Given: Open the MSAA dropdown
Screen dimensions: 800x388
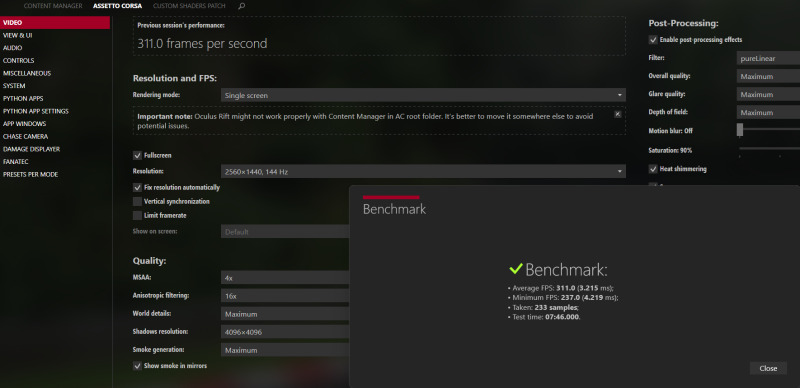Looking at the screenshot, I should coord(285,278).
